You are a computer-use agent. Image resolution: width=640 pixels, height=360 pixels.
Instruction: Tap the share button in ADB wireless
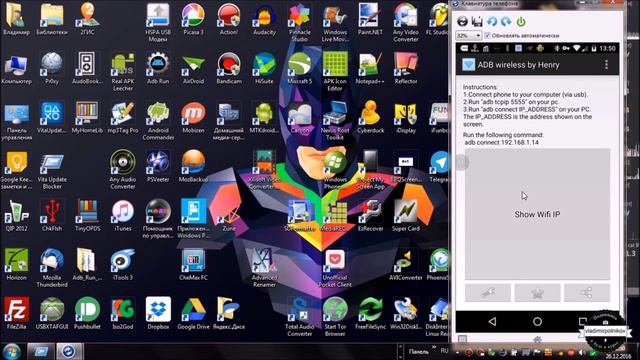click(x=587, y=292)
